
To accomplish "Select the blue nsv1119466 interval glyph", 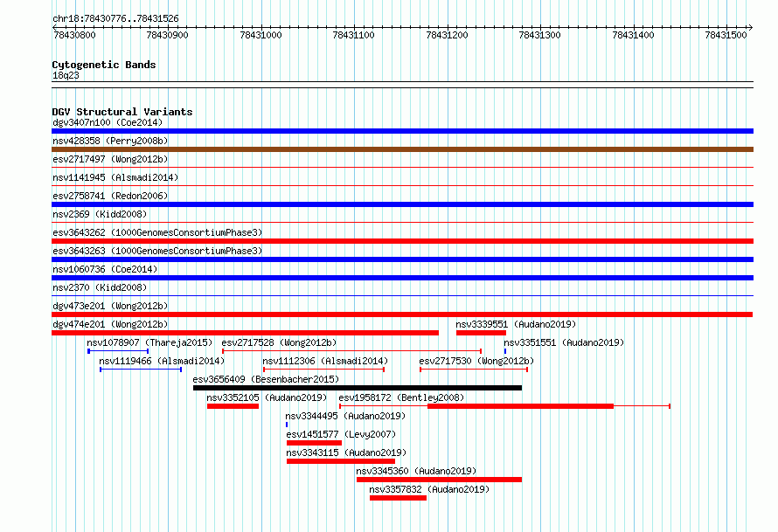I will click(141, 370).
